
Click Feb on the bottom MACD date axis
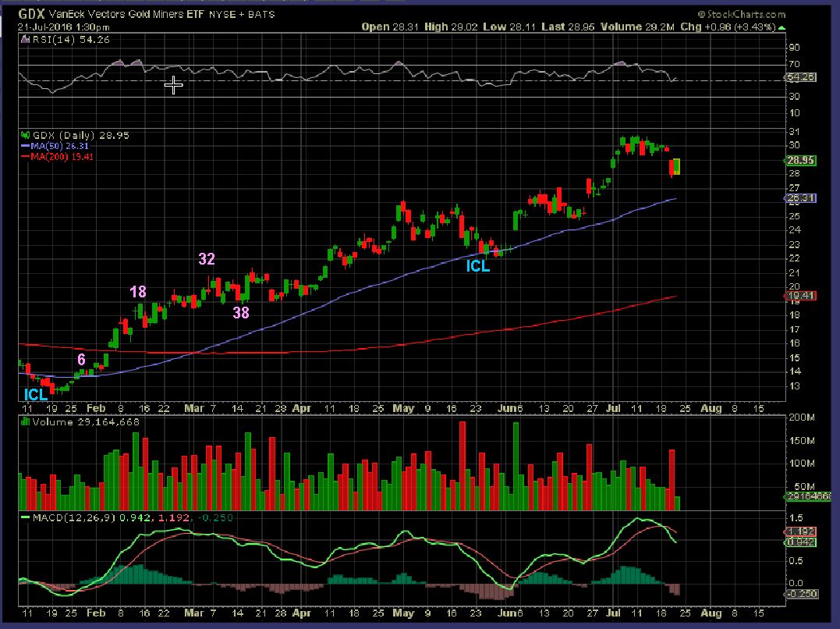coord(96,613)
